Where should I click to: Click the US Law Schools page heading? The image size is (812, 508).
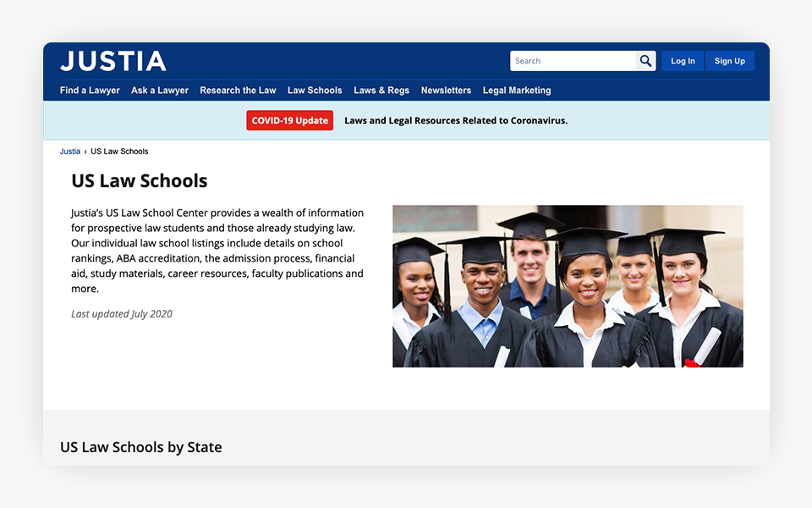[x=140, y=180]
